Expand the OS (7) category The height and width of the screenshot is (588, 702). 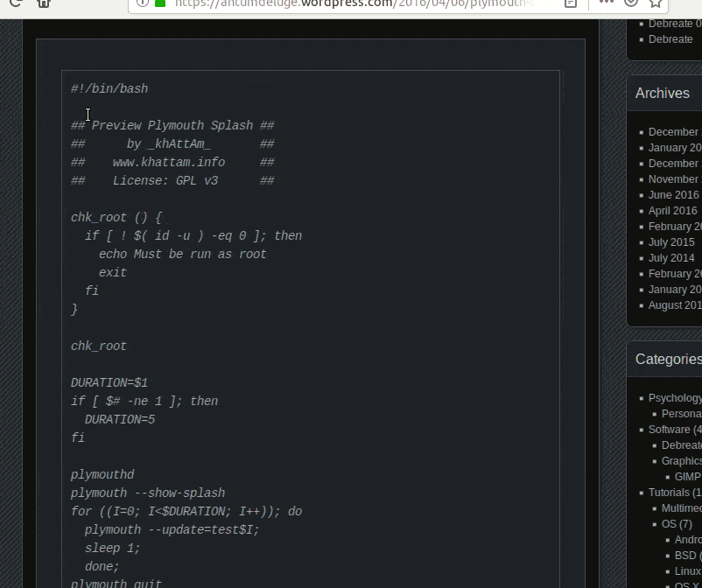(677, 523)
